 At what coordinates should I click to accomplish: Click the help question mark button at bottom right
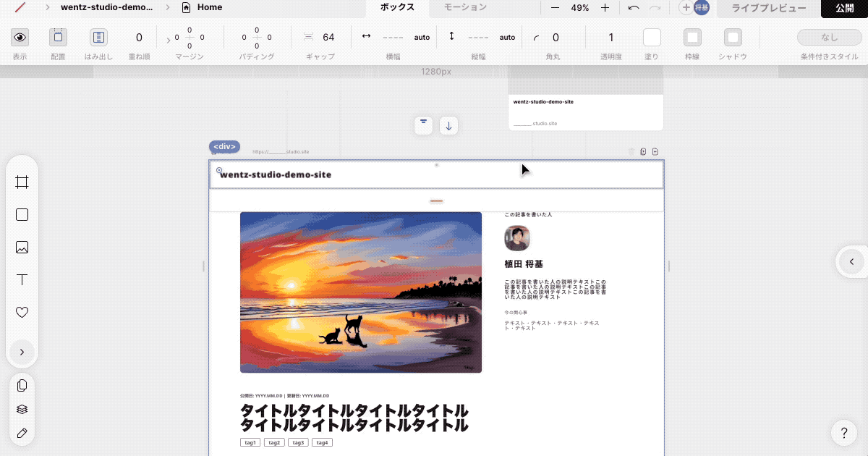click(843, 433)
